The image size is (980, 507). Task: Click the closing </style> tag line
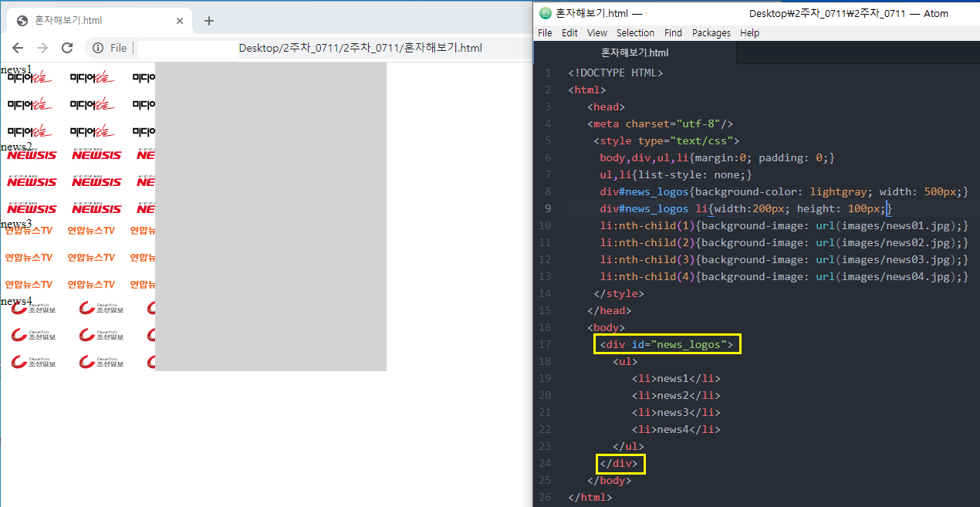[x=618, y=293]
